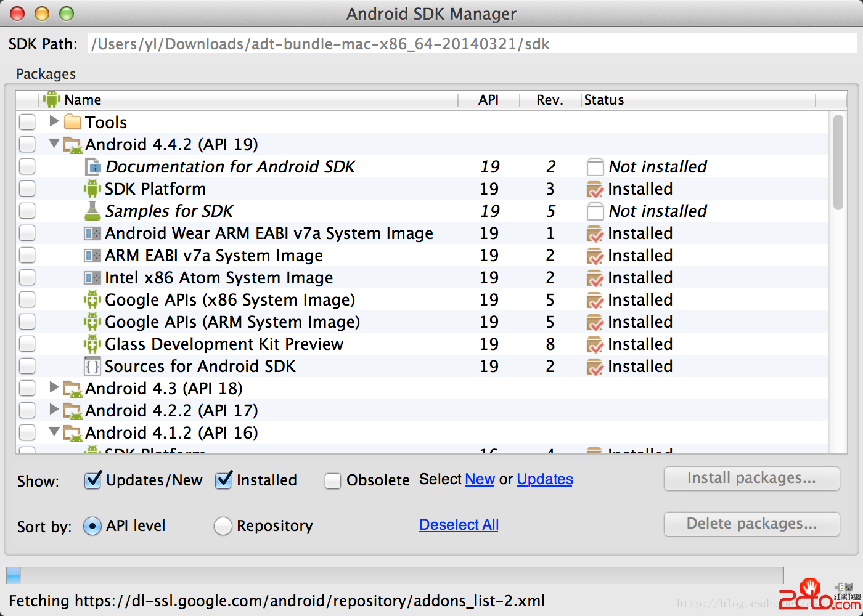This screenshot has width=863, height=616.
Task: Click the SDK Platform android icon
Action: (x=92, y=189)
